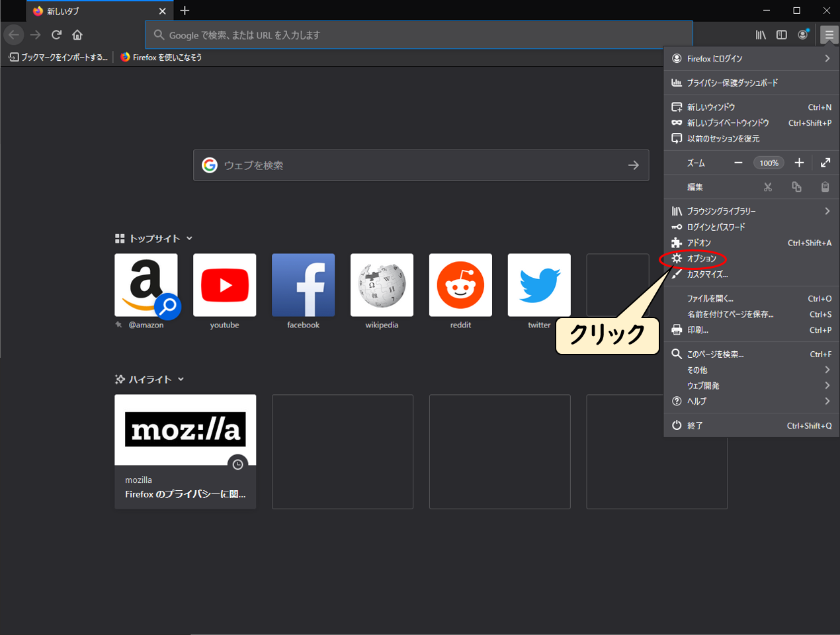Open ログインとパスワード menu item
840x635 pixels.
point(751,227)
